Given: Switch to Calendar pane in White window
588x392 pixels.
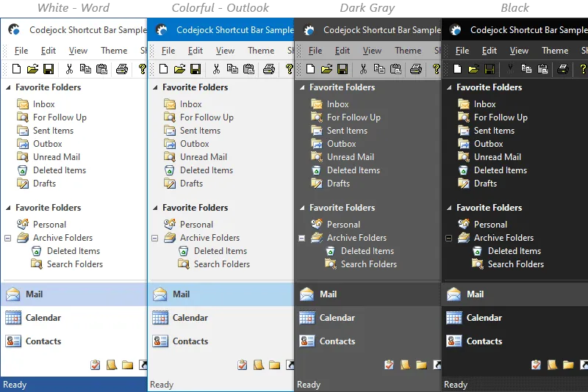Looking at the screenshot, I should tap(73, 318).
